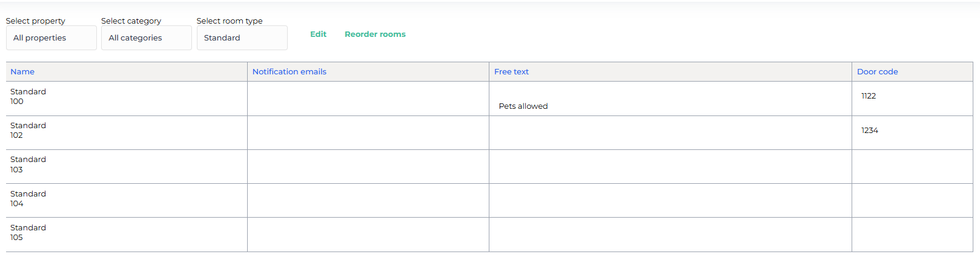
Task: Click the Edit link
Action: coord(318,34)
